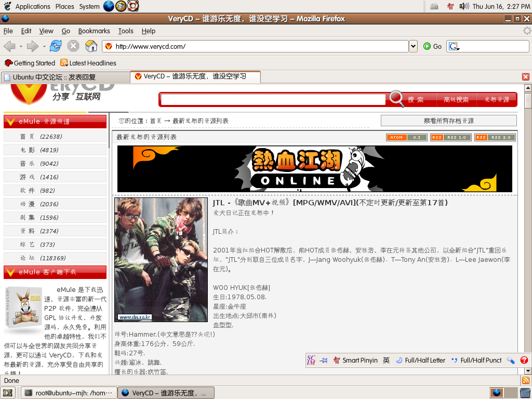
Task: Toggle Full/Half Letter mode
Action: click(421, 361)
